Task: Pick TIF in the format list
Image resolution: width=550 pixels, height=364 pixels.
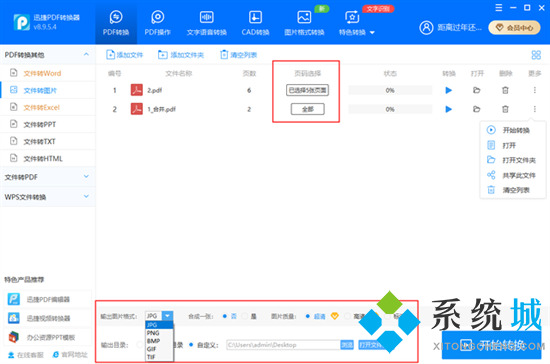Action: [159, 357]
